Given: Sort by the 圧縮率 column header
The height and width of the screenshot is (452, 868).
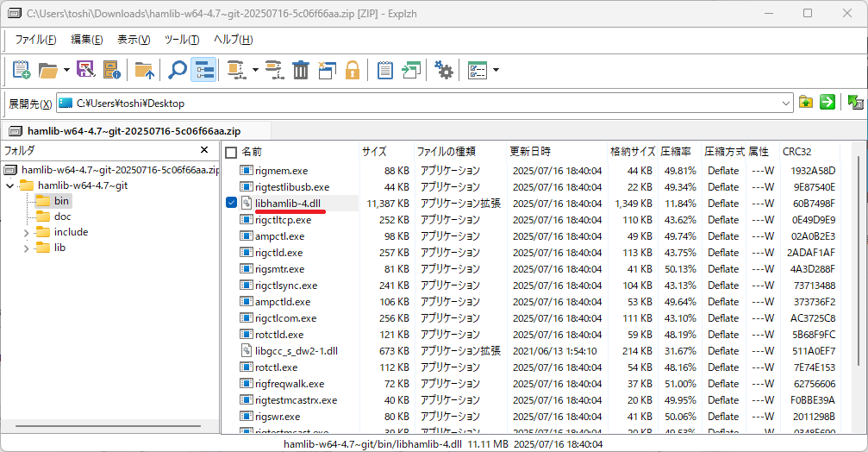Looking at the screenshot, I should coord(679,151).
